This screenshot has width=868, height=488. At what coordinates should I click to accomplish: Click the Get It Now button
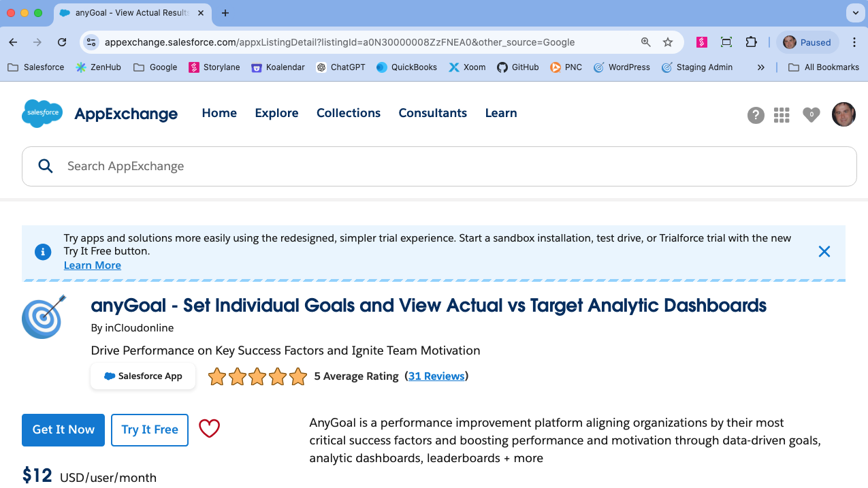click(63, 429)
